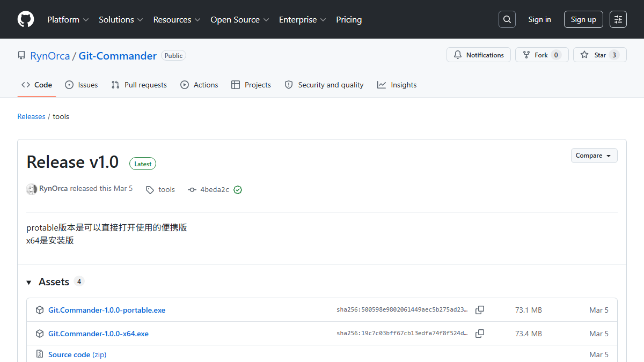The width and height of the screenshot is (644, 362).
Task: Open the tools tag link
Action: [x=166, y=190]
